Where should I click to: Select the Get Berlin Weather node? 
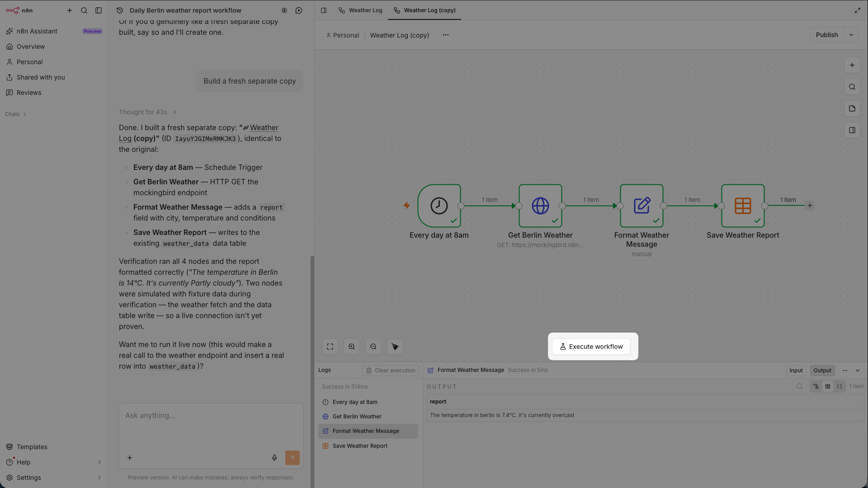[x=540, y=206]
